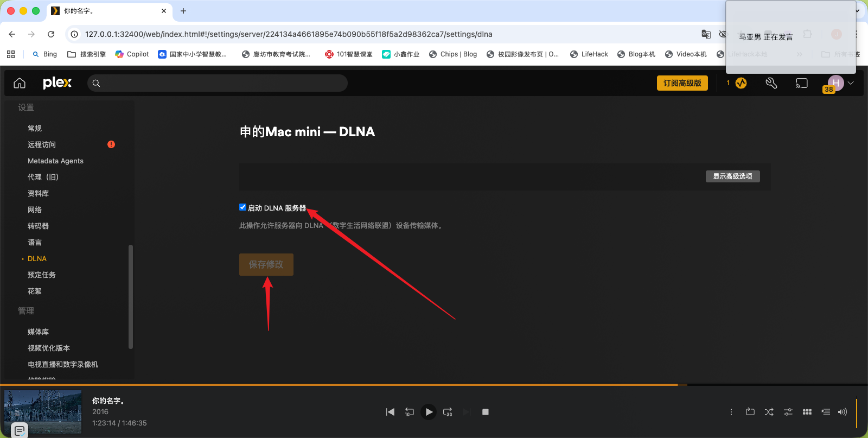Viewport: 868px width, 438px height.
Task: Click browser translate page icon
Action: point(706,34)
